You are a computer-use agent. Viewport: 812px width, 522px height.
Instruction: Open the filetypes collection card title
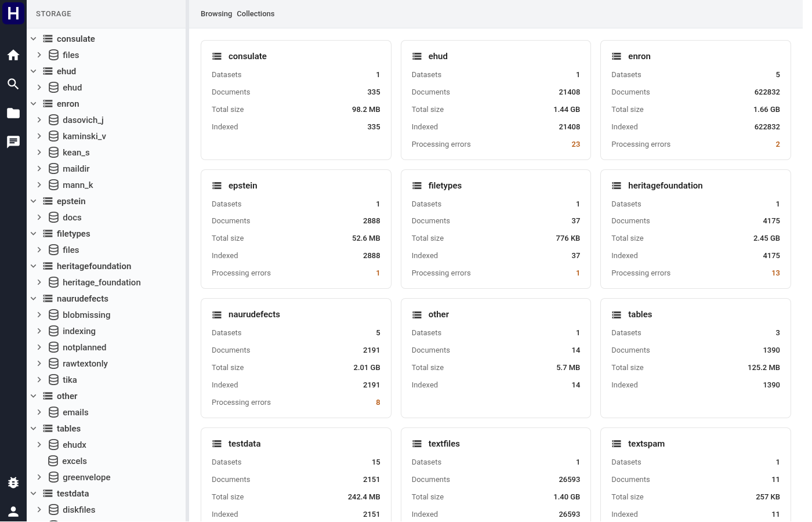point(445,186)
